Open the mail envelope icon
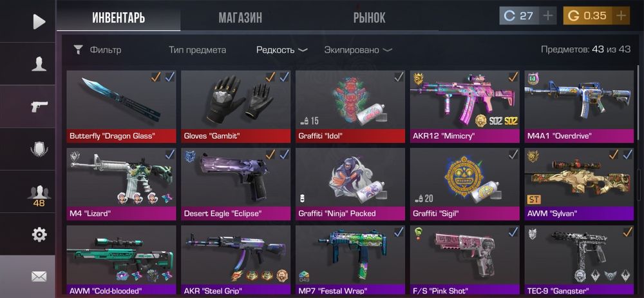This screenshot has width=644, height=298. [x=39, y=277]
